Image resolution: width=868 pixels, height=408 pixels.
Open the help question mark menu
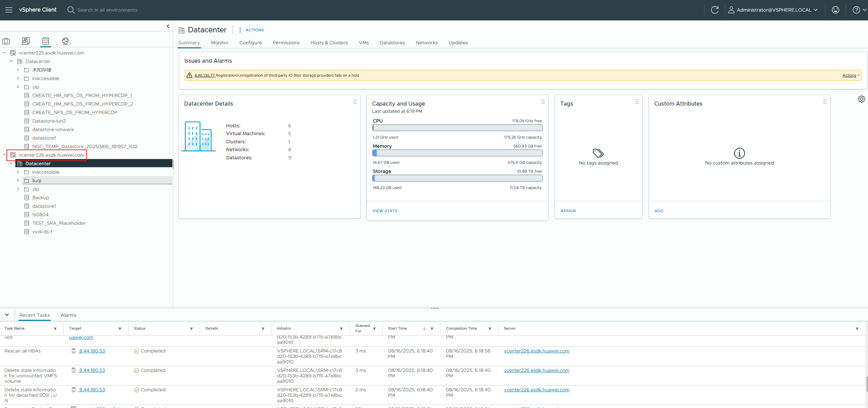pos(859,10)
